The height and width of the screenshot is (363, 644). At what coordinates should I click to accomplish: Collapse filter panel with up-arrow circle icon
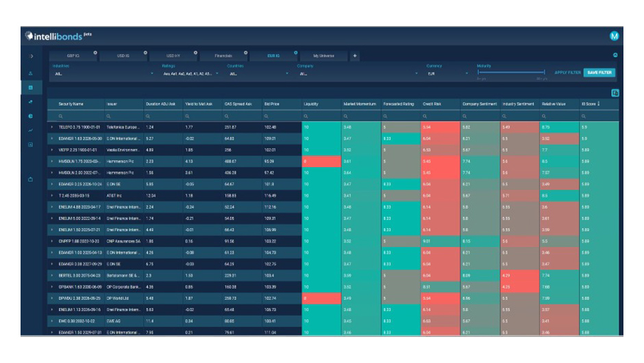click(x=615, y=55)
